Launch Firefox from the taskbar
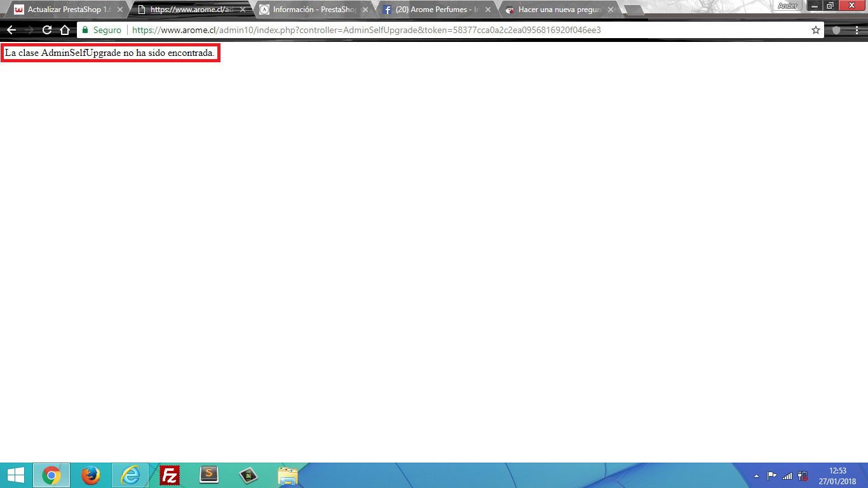The width and height of the screenshot is (868, 488). coord(91,475)
